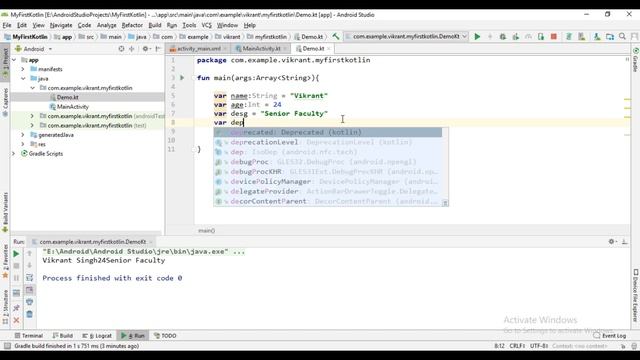Open the Project Structure icon in the toolbar
This screenshot has width=640, height=360.
[x=610, y=37]
